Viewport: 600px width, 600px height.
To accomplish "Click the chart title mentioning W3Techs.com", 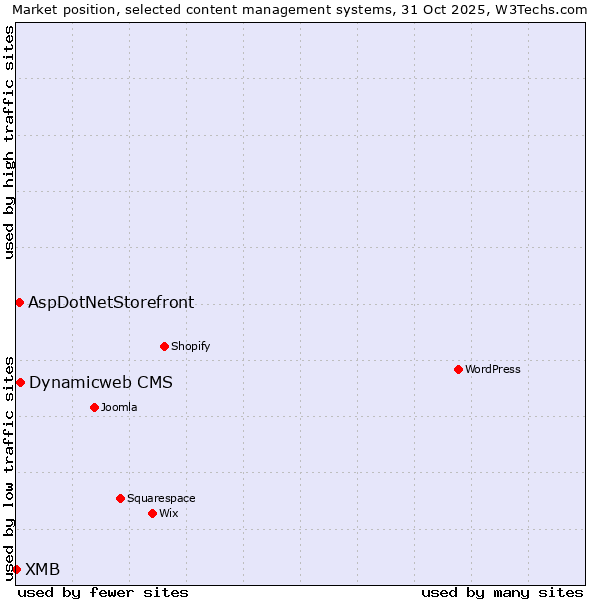I will pos(300,9).
